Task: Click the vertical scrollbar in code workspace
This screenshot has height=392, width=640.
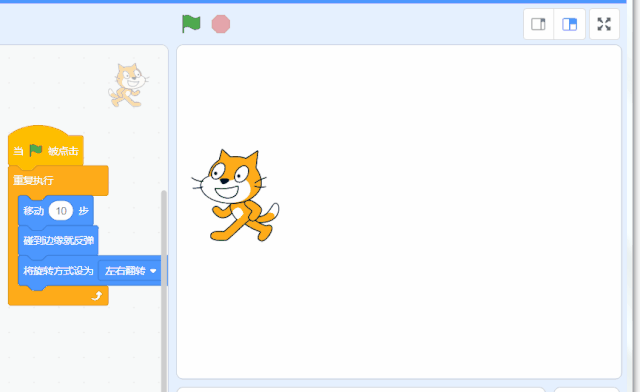Action: (164, 291)
